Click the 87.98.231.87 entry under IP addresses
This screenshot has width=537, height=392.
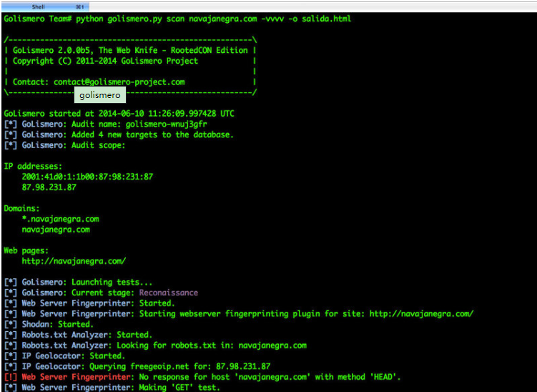point(49,187)
